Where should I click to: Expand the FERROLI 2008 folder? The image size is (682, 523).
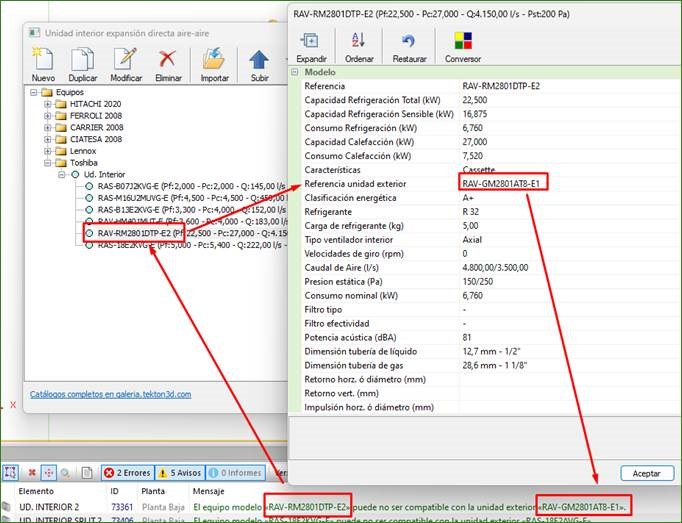point(47,116)
